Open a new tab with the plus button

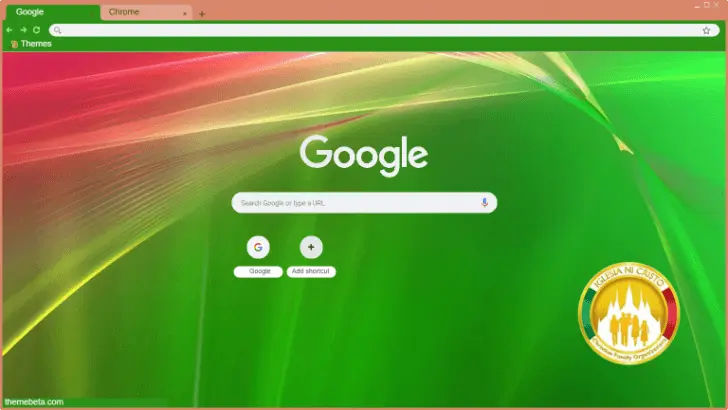click(x=202, y=14)
